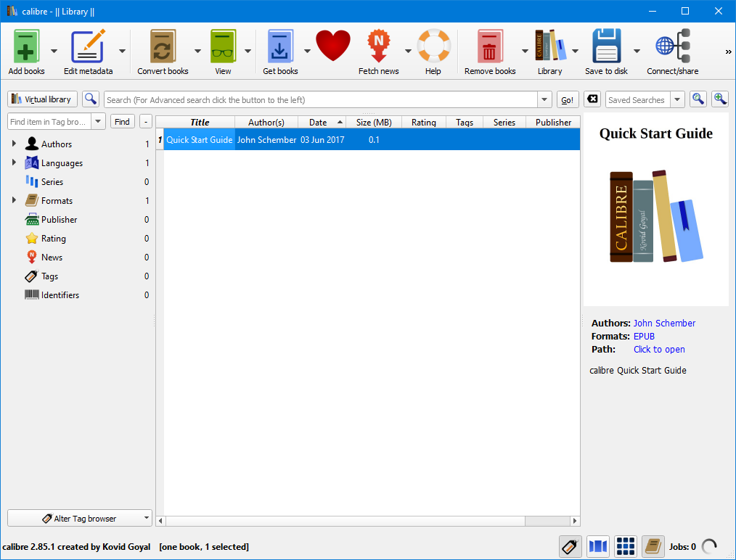Viewport: 736px width, 560px height.
Task: Open search history dropdown arrow
Action: click(x=544, y=99)
